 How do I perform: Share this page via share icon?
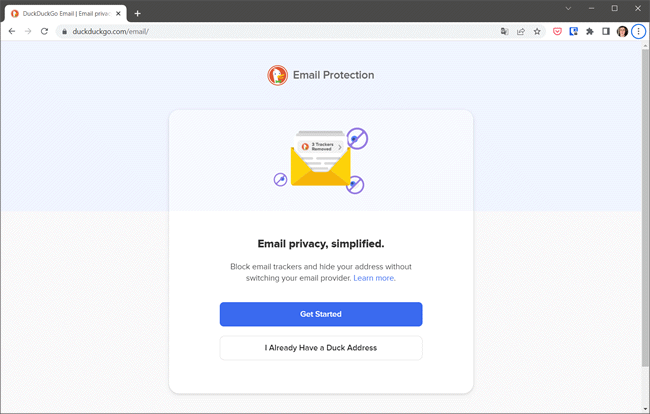(521, 31)
